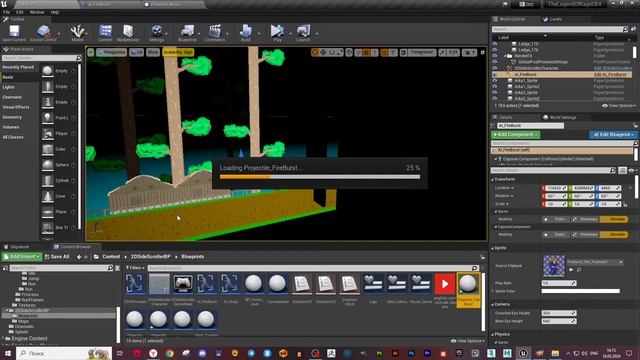Click the red video asset thumbnail
The width and height of the screenshot is (640, 360).
click(x=444, y=284)
